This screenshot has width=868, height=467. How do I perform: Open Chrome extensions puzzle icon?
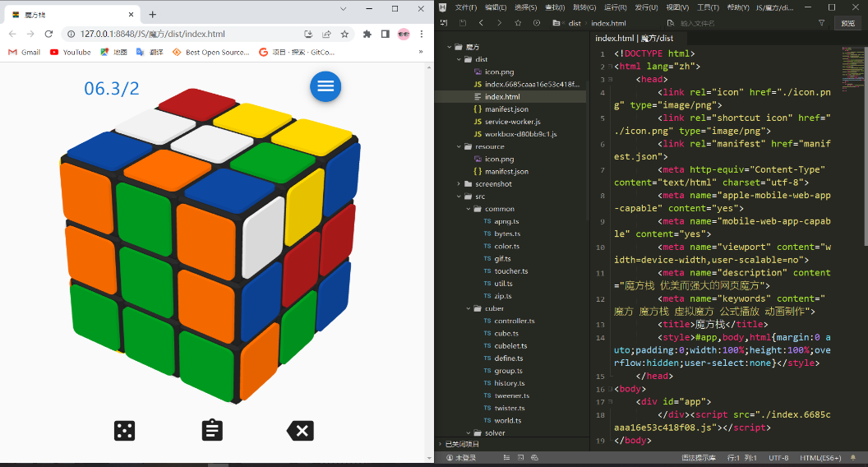[x=367, y=34]
